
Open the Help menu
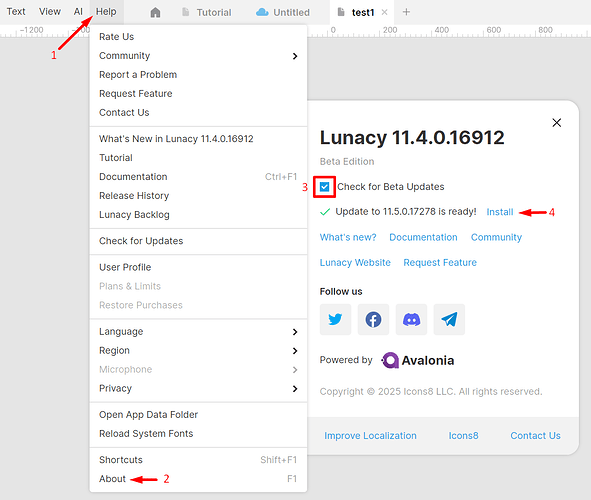(x=106, y=12)
